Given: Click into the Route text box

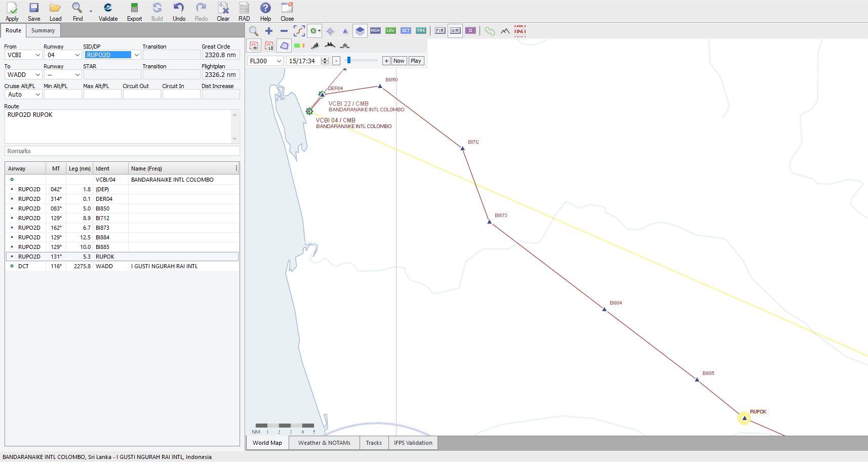Looking at the screenshot, I should tap(122, 127).
